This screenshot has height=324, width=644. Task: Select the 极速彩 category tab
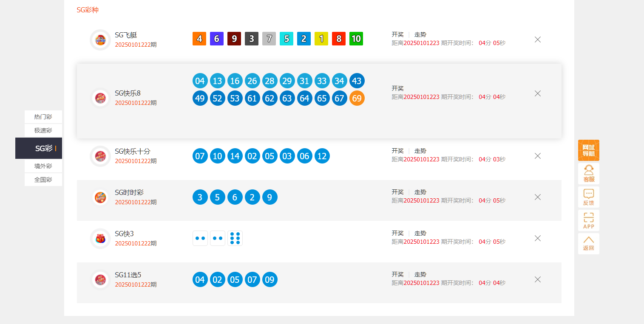tap(43, 130)
